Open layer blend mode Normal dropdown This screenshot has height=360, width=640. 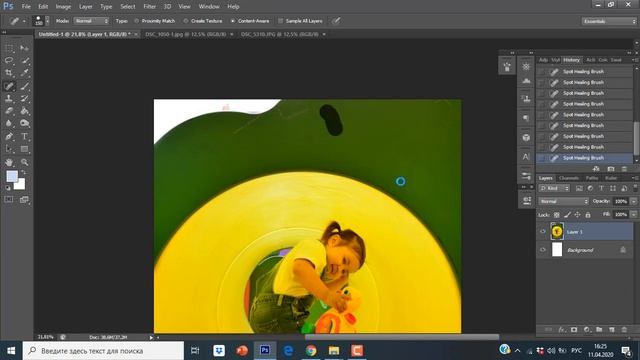point(563,201)
